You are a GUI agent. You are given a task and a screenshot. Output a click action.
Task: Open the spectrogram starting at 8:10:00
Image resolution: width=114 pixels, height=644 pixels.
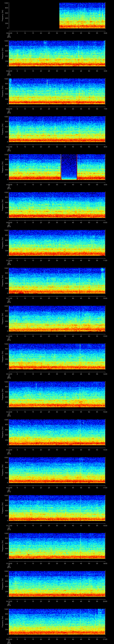[57, 243]
